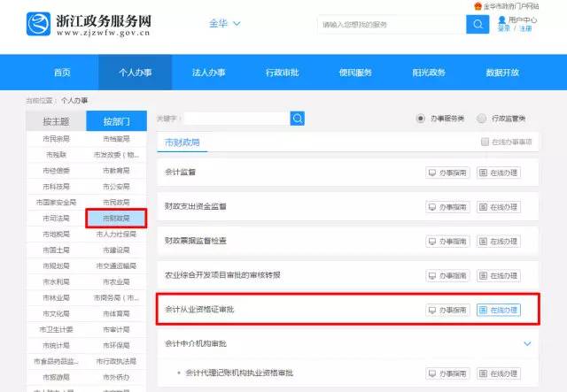Viewport: 567px width, 392px height.
Task: Select the 办事服务类 radio button
Action: [420, 119]
